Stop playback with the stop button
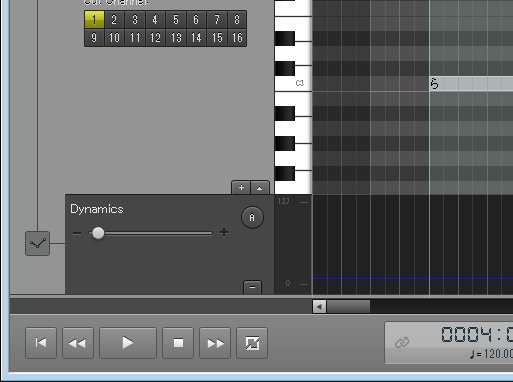This screenshot has height=382, width=513. (x=178, y=343)
